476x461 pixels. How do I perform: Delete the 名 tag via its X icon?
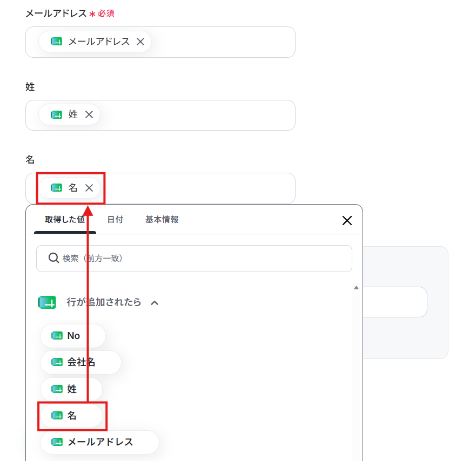(x=89, y=188)
